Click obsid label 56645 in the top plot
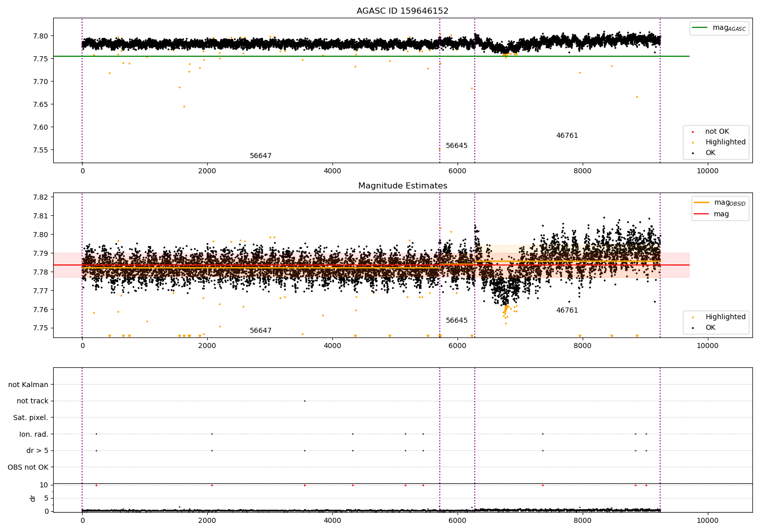760x532 pixels. coord(457,145)
